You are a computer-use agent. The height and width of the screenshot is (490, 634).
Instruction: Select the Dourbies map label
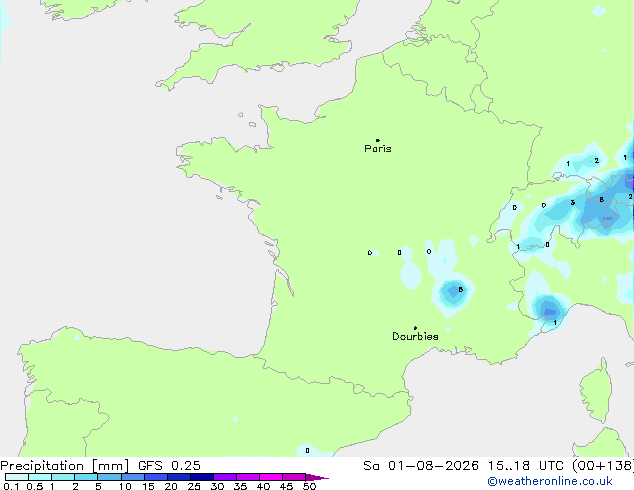pyautogui.click(x=415, y=336)
